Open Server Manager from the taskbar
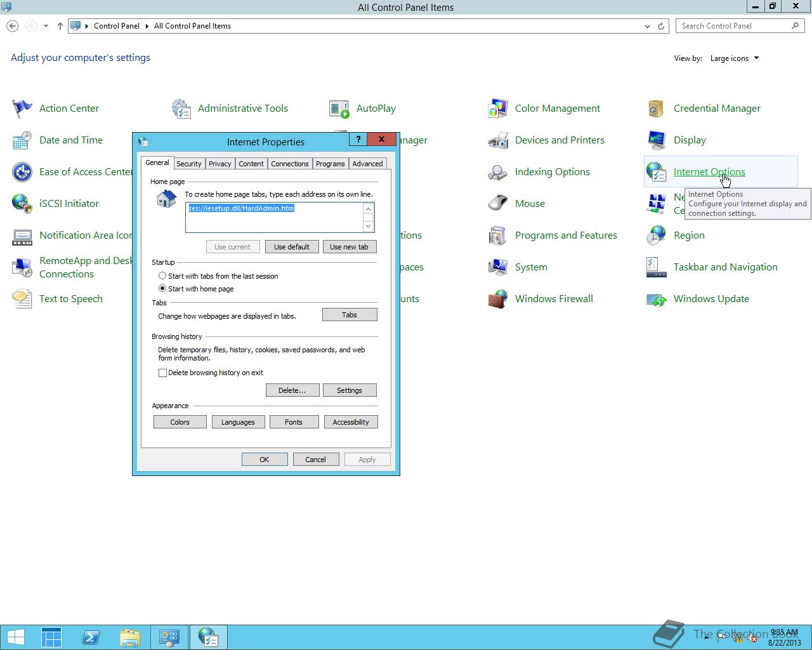This screenshot has width=812, height=650. coord(51,637)
